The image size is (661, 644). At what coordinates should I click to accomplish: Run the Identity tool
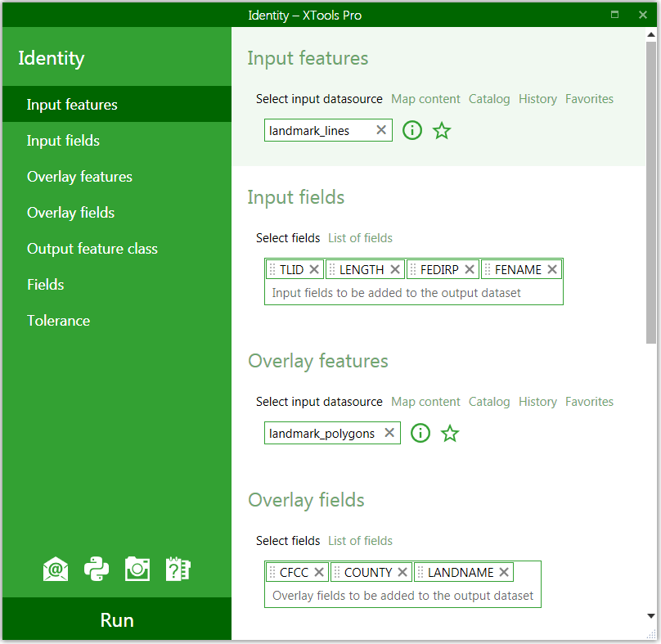click(117, 619)
